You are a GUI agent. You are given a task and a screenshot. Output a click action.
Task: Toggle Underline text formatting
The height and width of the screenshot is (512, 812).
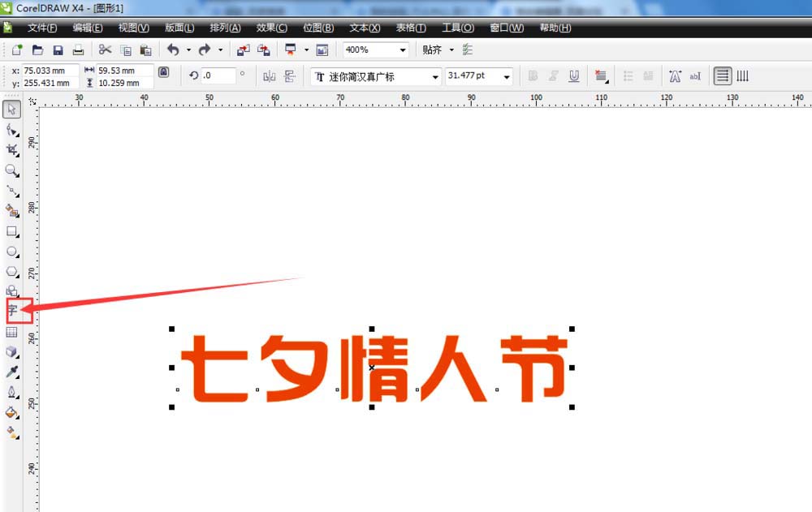tap(574, 76)
